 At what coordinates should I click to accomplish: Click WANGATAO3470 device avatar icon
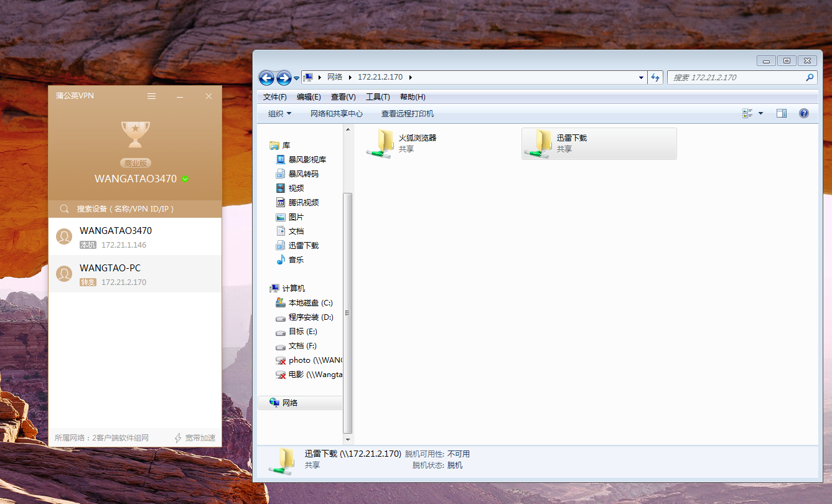point(63,236)
